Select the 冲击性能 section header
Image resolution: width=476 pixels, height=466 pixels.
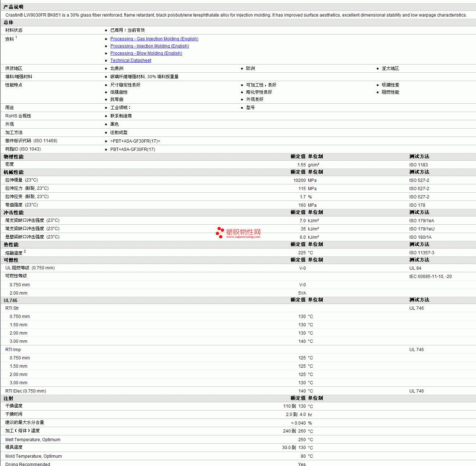click(13, 212)
